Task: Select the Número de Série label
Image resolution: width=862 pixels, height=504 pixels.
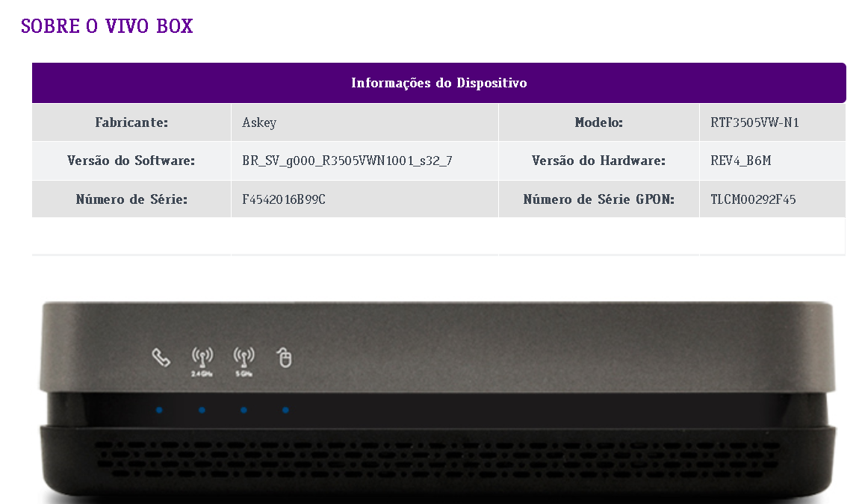Action: coord(131,199)
